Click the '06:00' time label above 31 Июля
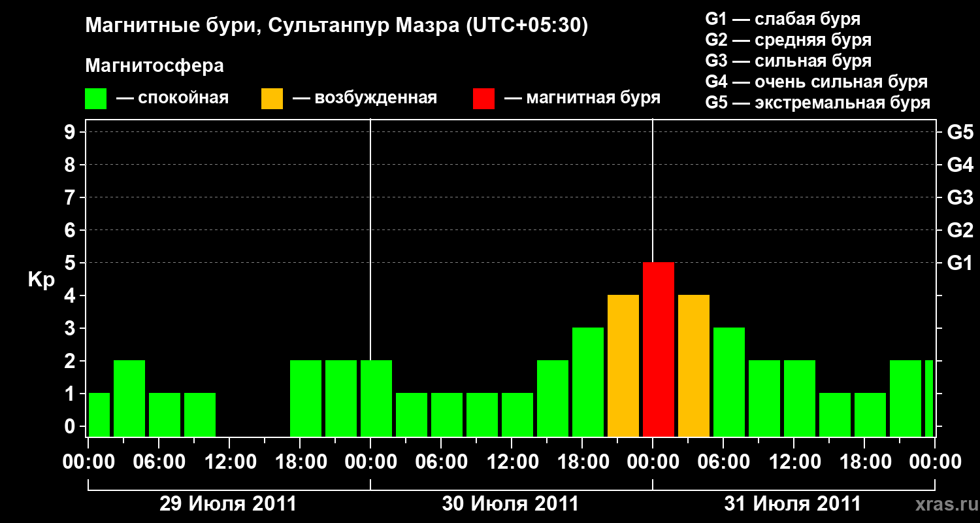The width and height of the screenshot is (980, 523). click(723, 462)
